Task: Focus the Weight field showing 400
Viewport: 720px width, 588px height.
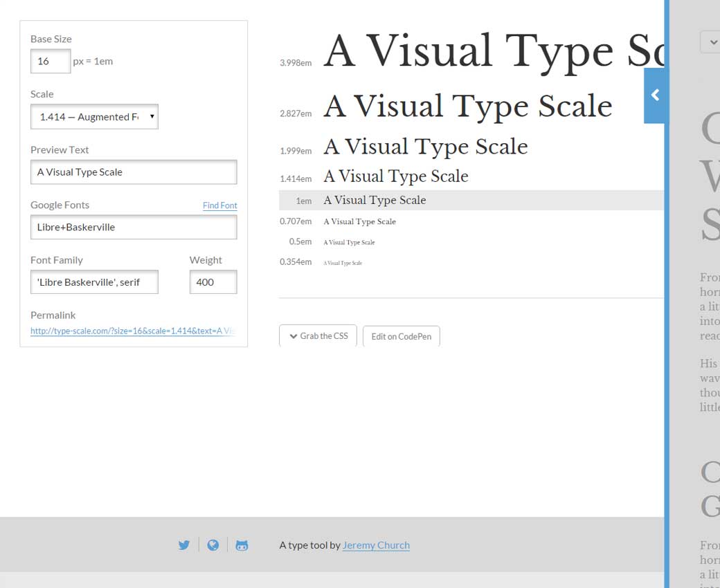Action: 213,282
